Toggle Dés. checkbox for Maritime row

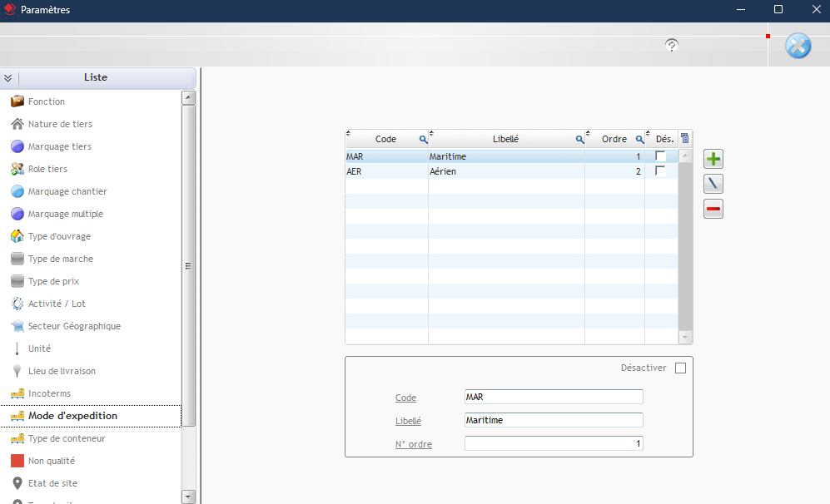tap(661, 156)
